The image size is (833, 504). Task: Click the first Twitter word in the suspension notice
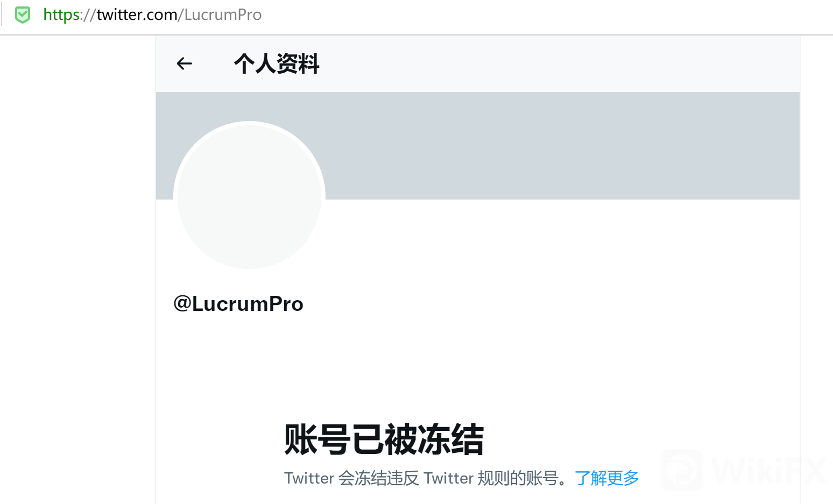coord(309,478)
